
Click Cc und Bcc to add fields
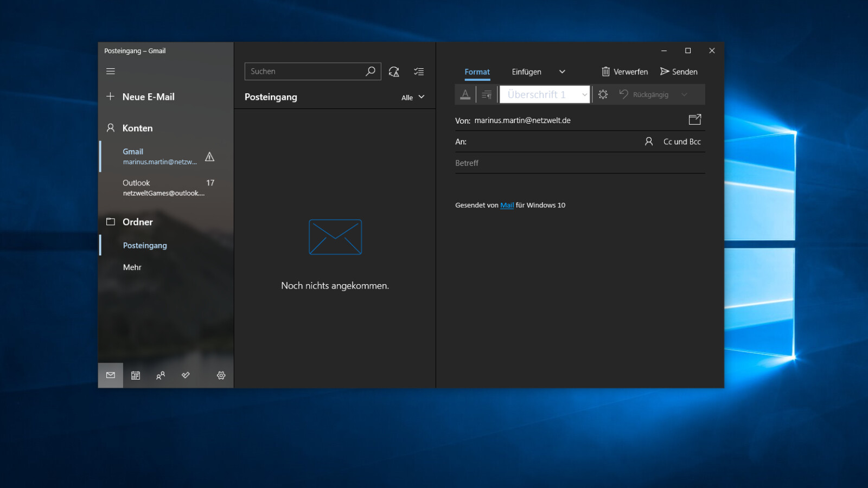[682, 141]
